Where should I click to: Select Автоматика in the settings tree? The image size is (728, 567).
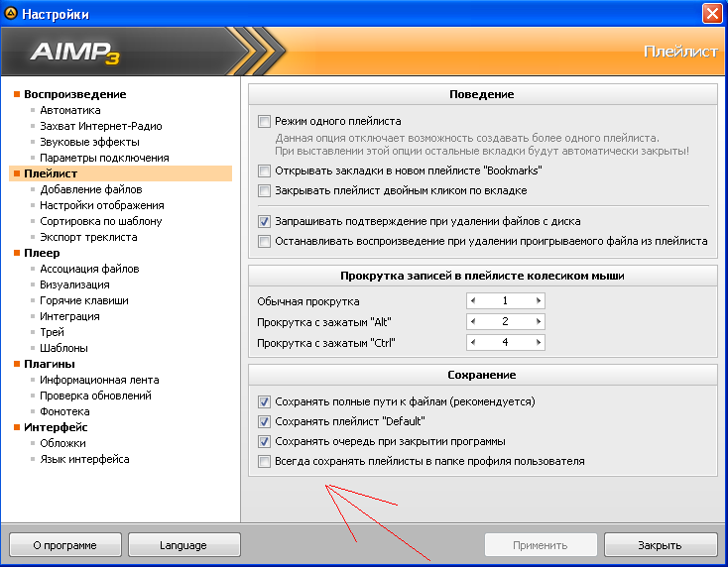pyautogui.click(x=70, y=110)
